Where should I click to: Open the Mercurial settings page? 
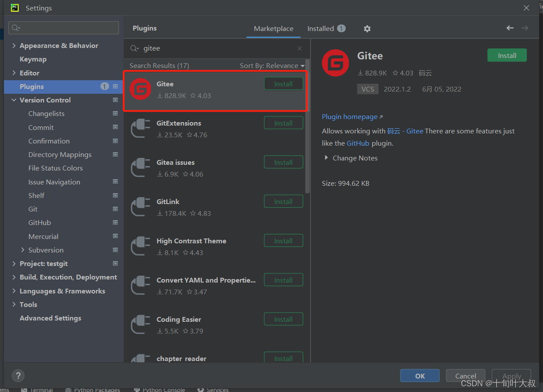(x=43, y=236)
